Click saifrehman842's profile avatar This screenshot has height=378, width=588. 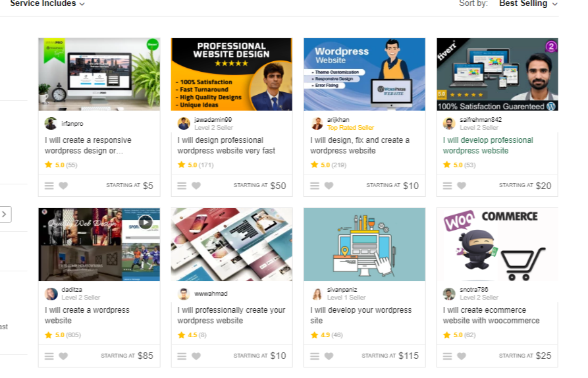[x=449, y=123]
